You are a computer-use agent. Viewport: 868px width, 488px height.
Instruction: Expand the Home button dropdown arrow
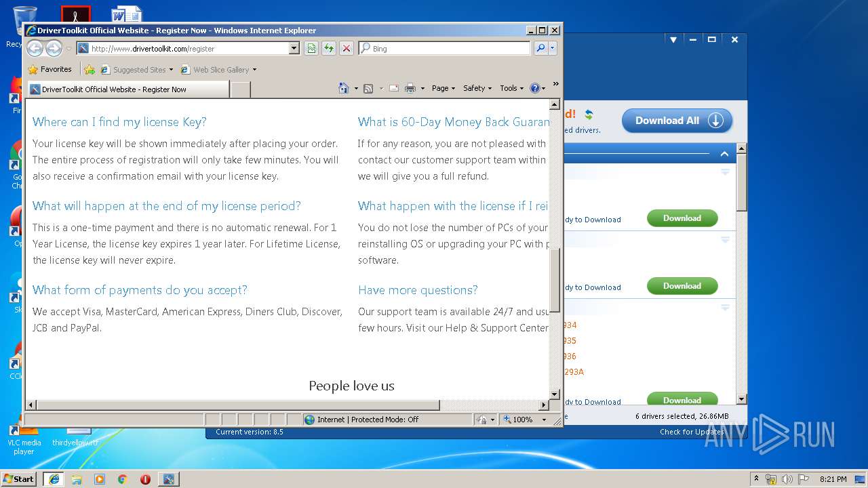tap(356, 89)
